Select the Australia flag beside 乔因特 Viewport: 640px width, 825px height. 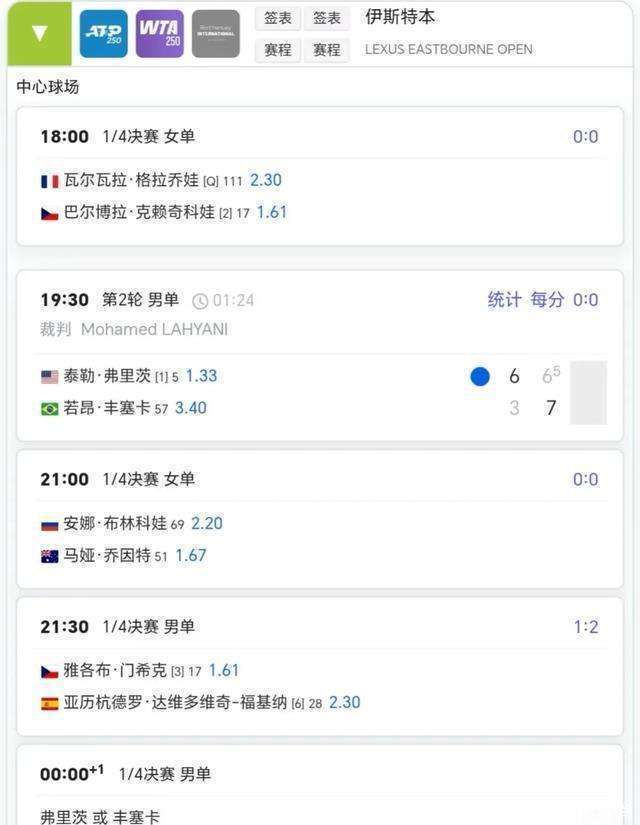(50, 556)
